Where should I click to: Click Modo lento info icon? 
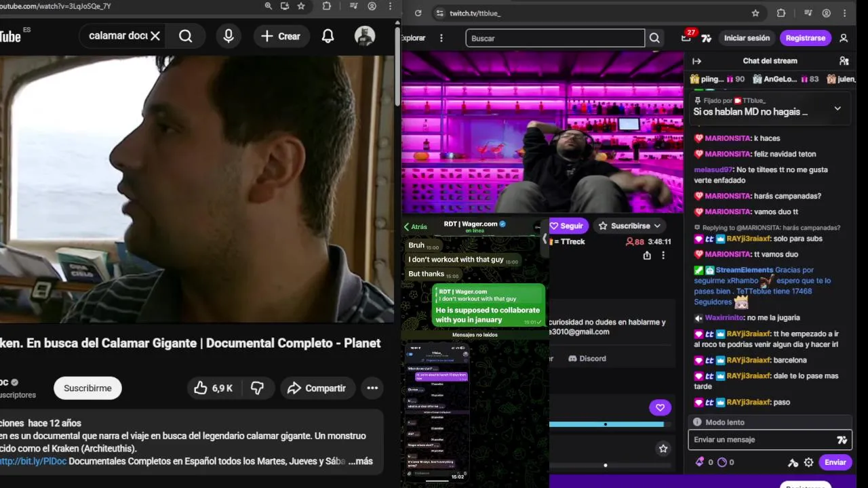click(697, 422)
